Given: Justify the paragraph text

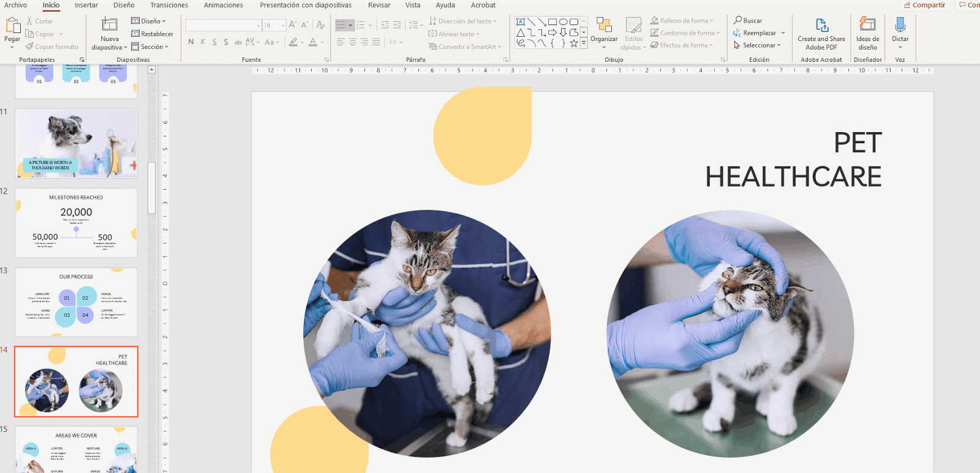Looking at the screenshot, I should coord(376,42).
